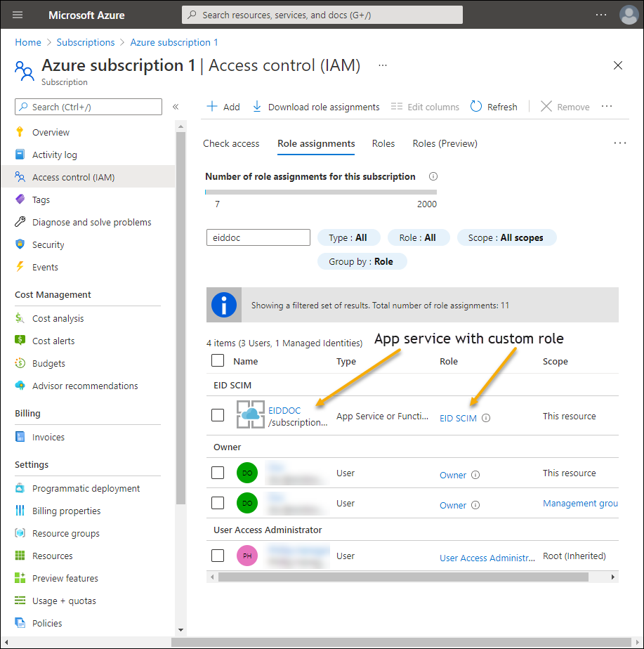Click the Add button

tap(223, 107)
